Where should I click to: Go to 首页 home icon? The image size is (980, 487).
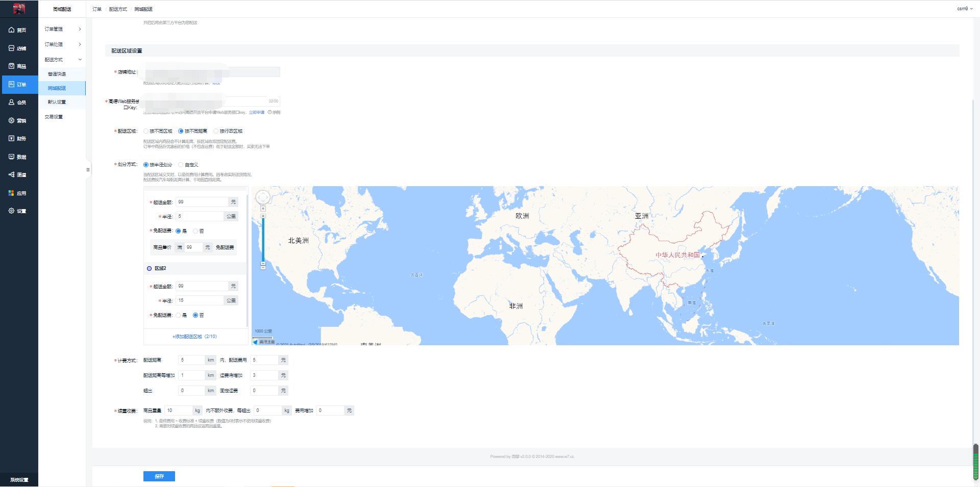(11, 30)
